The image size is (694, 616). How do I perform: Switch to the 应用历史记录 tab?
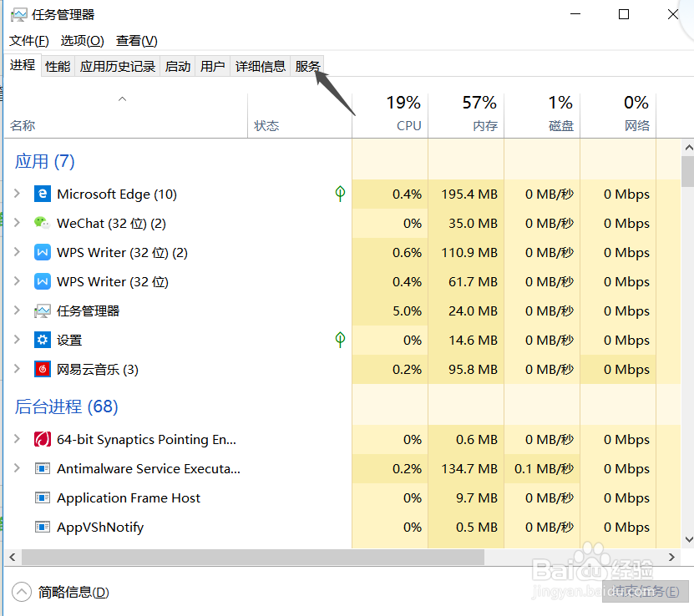[x=117, y=66]
